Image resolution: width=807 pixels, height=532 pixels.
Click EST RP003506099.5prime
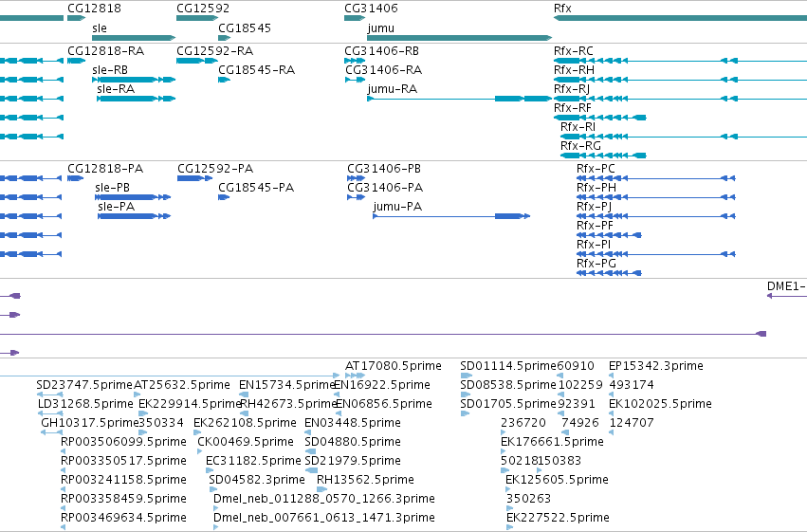pyautogui.click(x=123, y=442)
